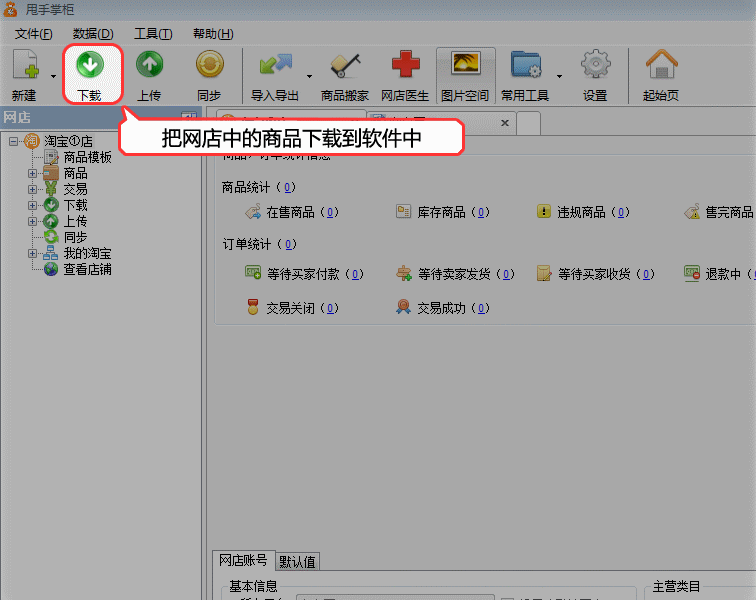Click the 等待卖家发货 count link
This screenshot has width=756, height=600.
pyautogui.click(x=506, y=274)
